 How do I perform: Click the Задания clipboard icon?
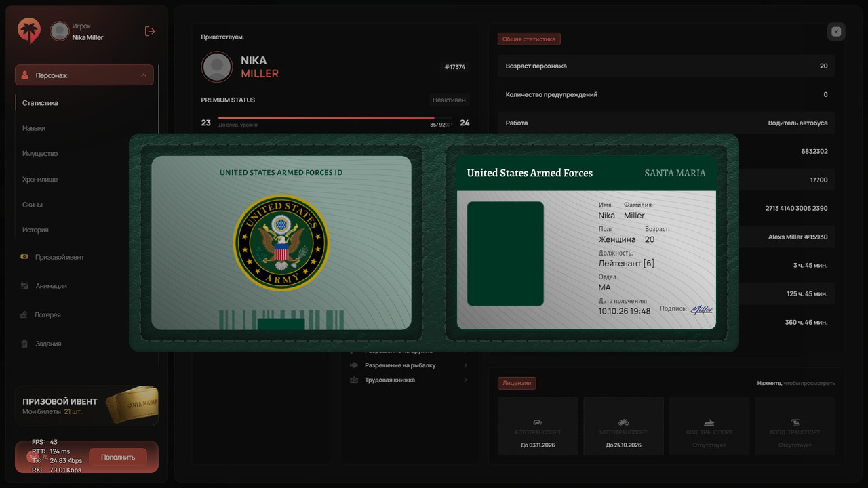(x=24, y=344)
